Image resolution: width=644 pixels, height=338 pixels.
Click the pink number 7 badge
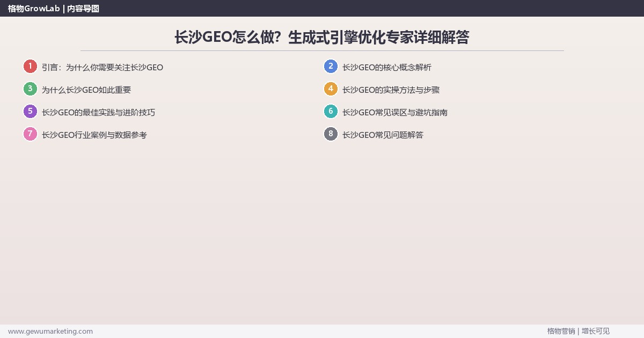click(x=30, y=134)
